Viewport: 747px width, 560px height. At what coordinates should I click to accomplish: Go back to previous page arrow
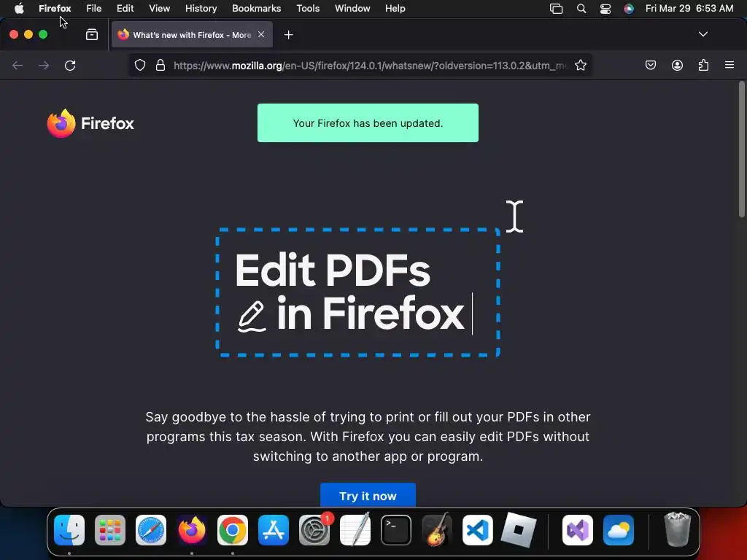click(x=18, y=65)
